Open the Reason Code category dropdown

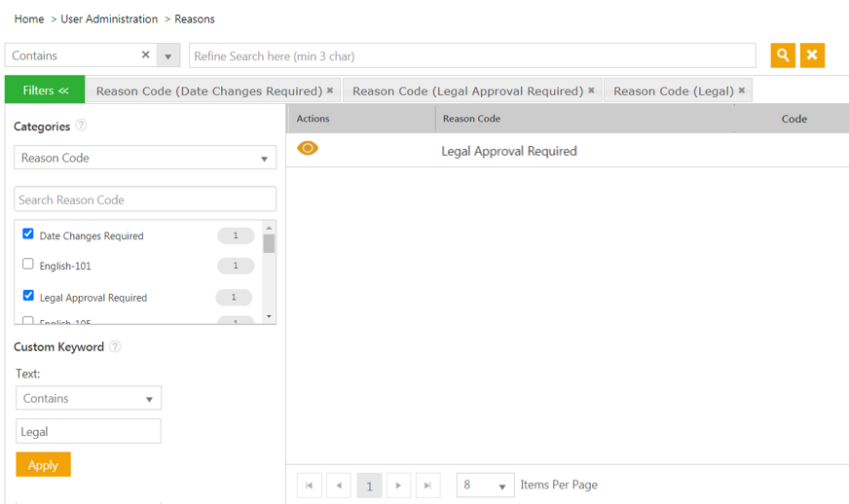click(145, 158)
